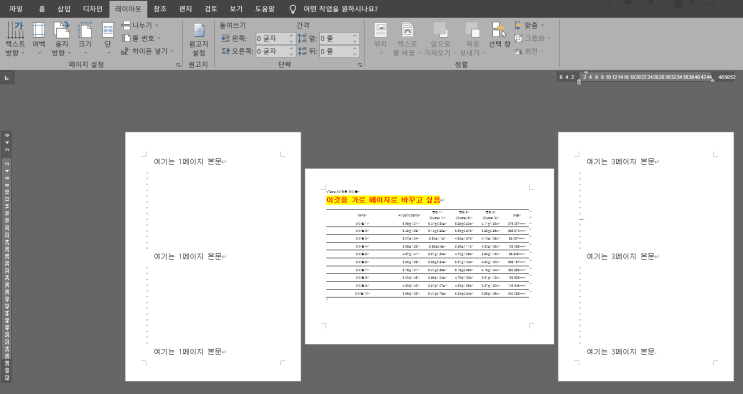The width and height of the screenshot is (743, 394).
Task: Click bottom '여기는 3페이지 본문' line on page 3
Action: point(621,351)
